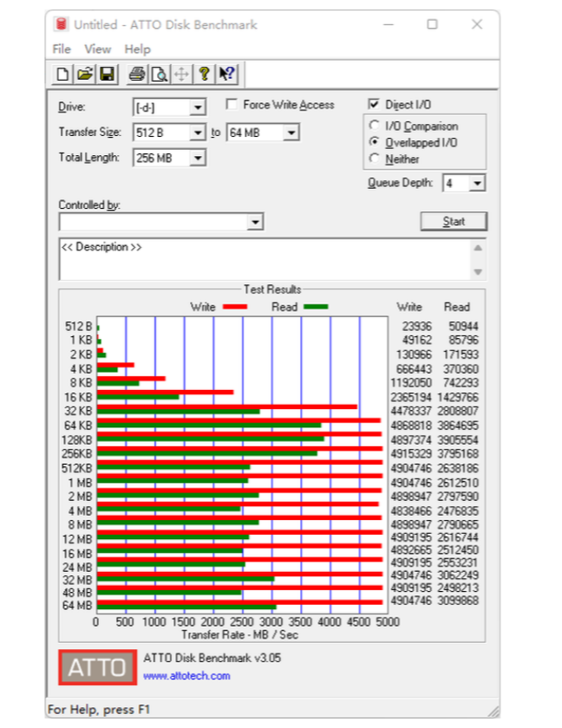Click the Transfer Rate - MB / Sec label
The image size is (562, 728).
pyautogui.click(x=239, y=634)
